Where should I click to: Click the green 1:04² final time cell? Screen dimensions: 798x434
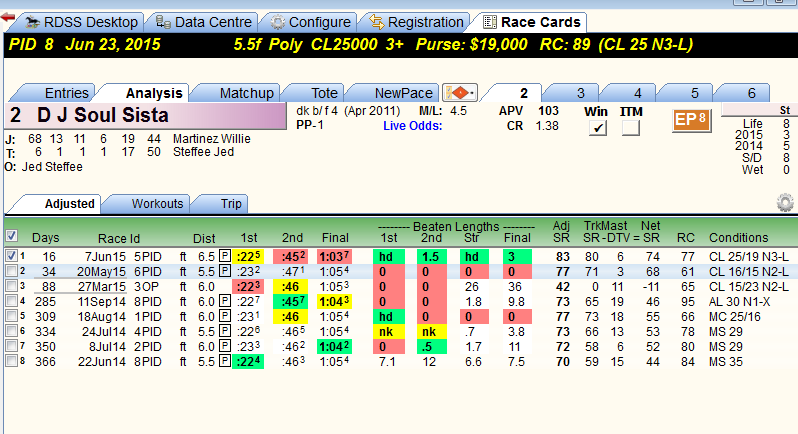pyautogui.click(x=334, y=347)
